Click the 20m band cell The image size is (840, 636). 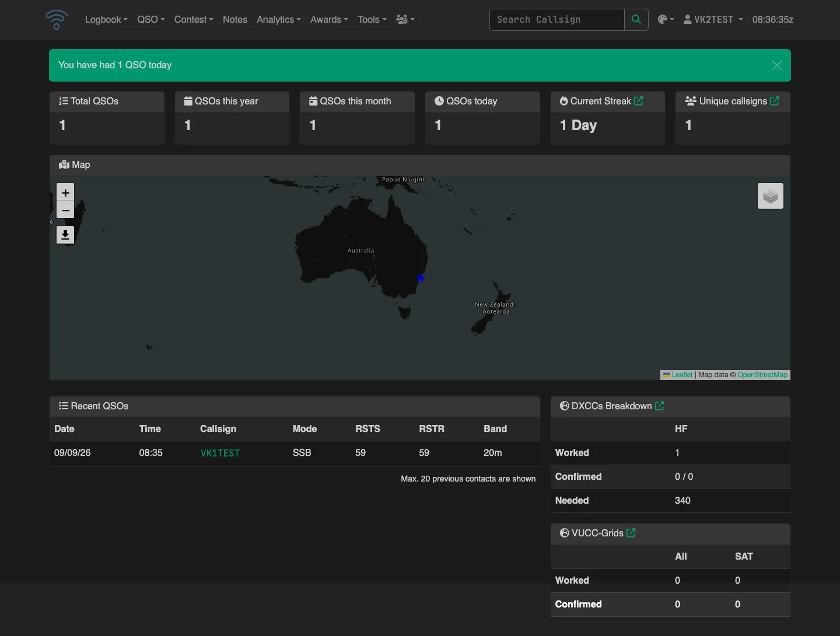[493, 452]
